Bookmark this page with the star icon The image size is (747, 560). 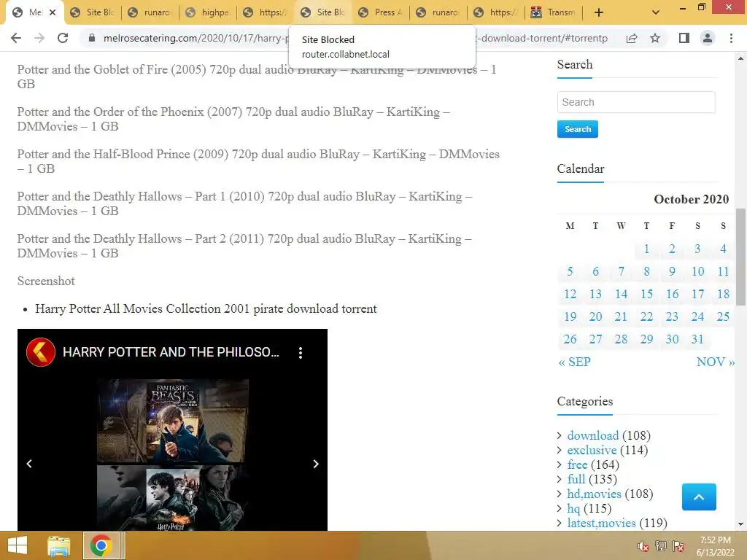point(655,38)
